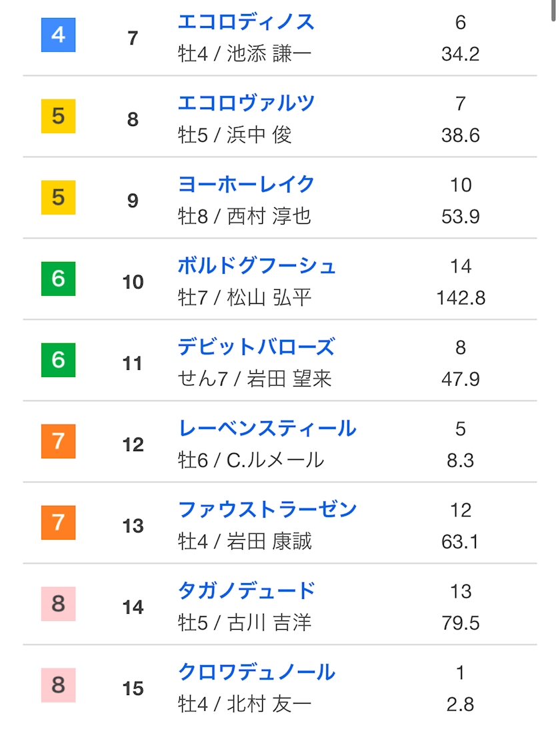Open the クロワデュノール horse page
The height and width of the screenshot is (735, 560).
257,672
